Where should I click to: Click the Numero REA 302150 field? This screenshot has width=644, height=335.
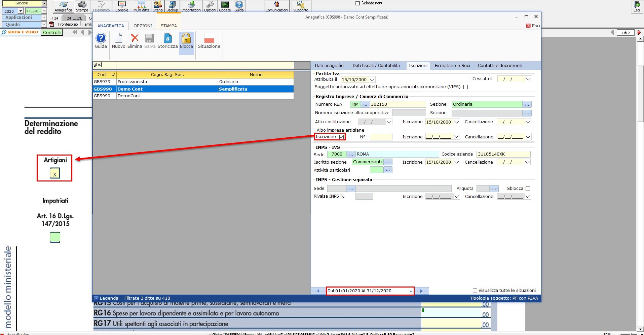click(x=398, y=104)
